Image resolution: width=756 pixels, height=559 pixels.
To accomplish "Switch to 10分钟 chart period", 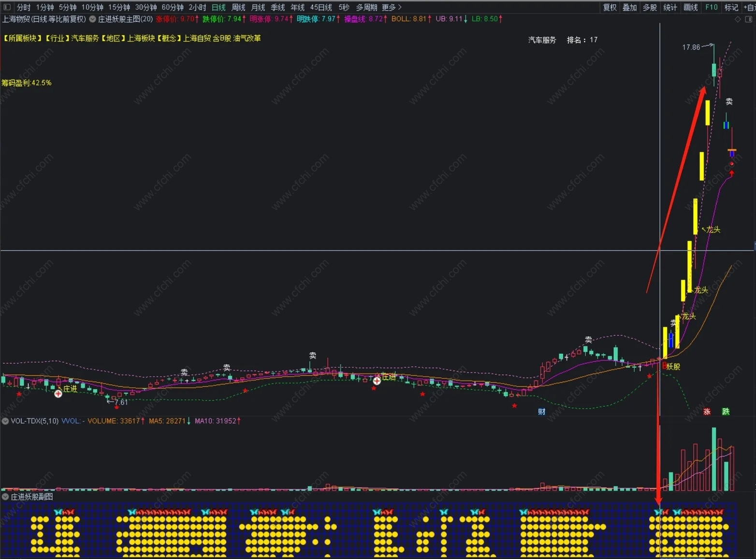I will coord(92,7).
